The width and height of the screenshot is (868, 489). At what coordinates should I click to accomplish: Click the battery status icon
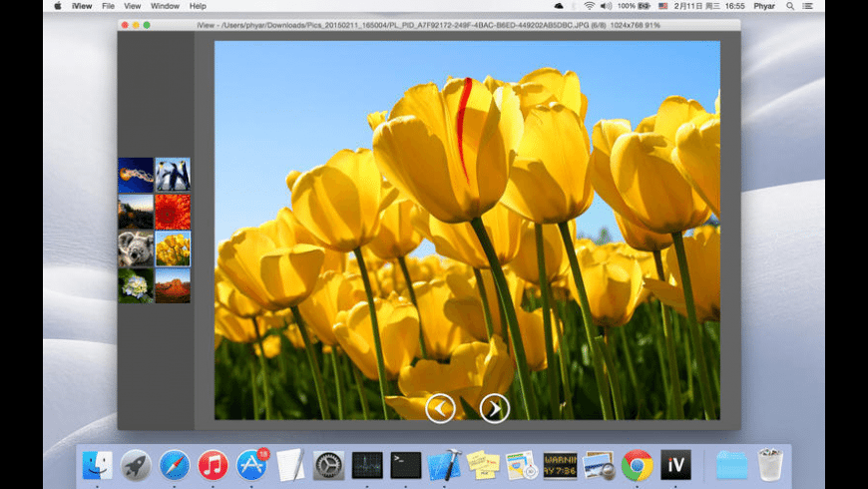coord(644,6)
